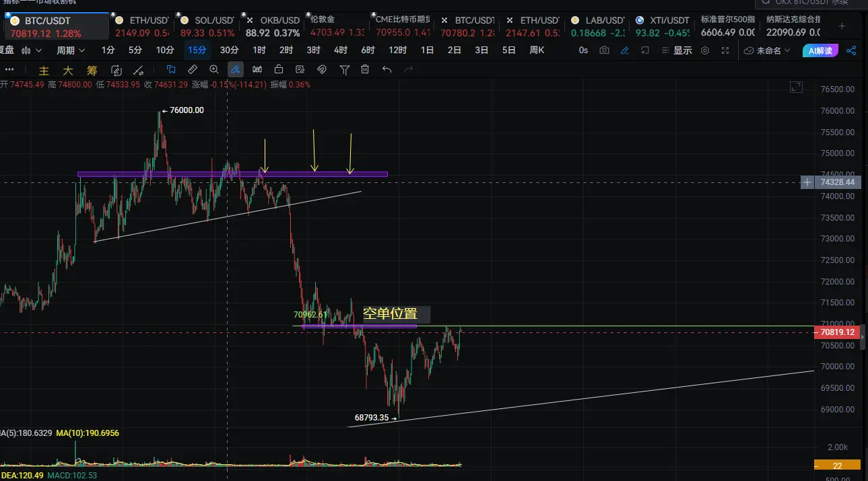Toggle the magnet snap icon

coord(322,69)
